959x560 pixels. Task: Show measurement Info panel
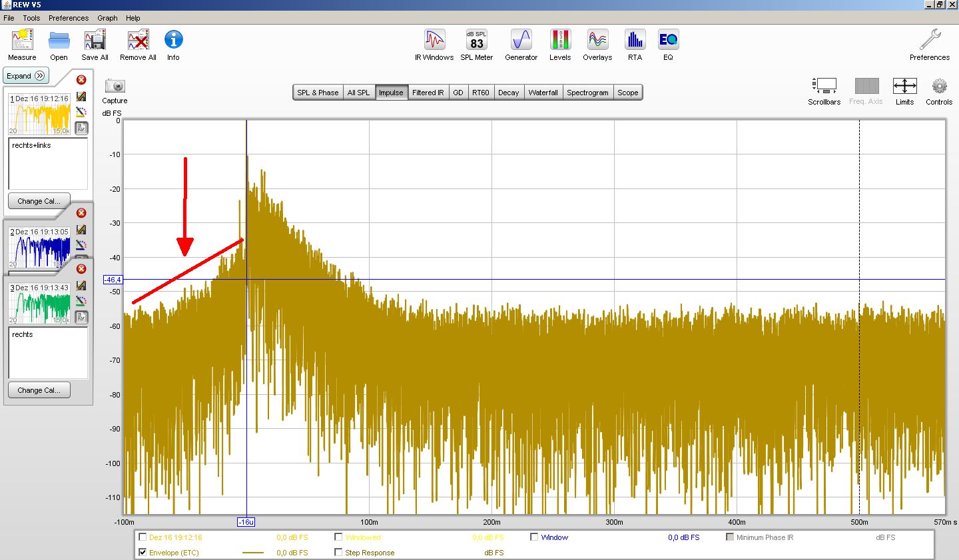pos(173,40)
